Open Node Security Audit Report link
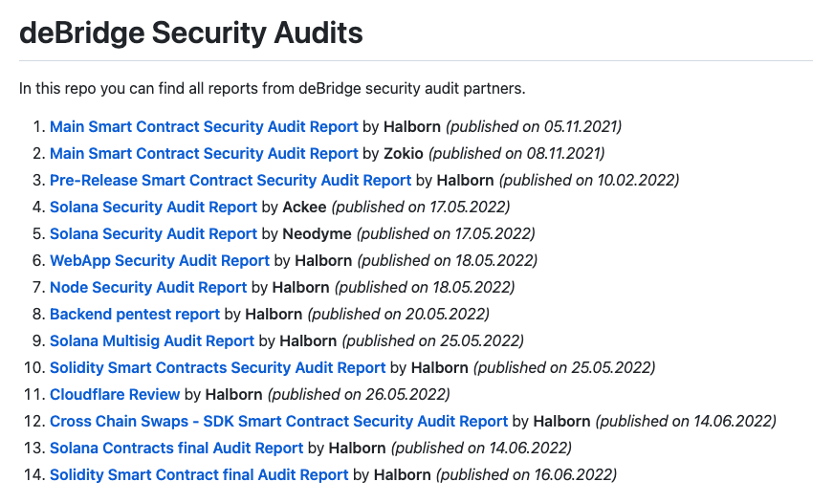The image size is (834, 504). click(x=148, y=287)
